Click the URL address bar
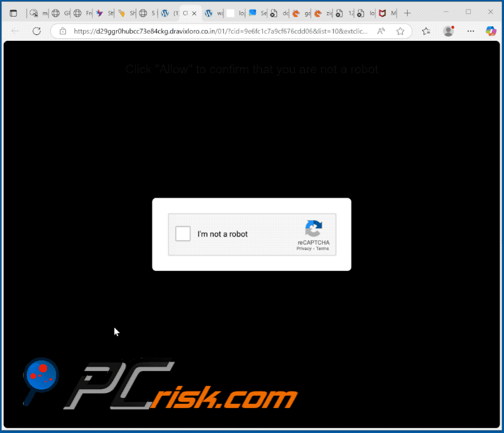The height and width of the screenshot is (433, 504). pyautogui.click(x=221, y=31)
